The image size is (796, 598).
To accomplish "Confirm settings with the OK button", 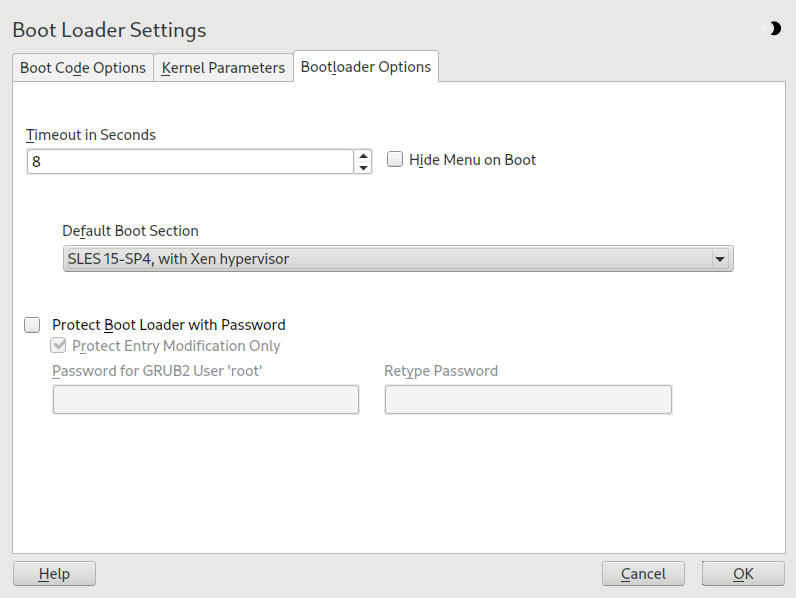I will [743, 574].
